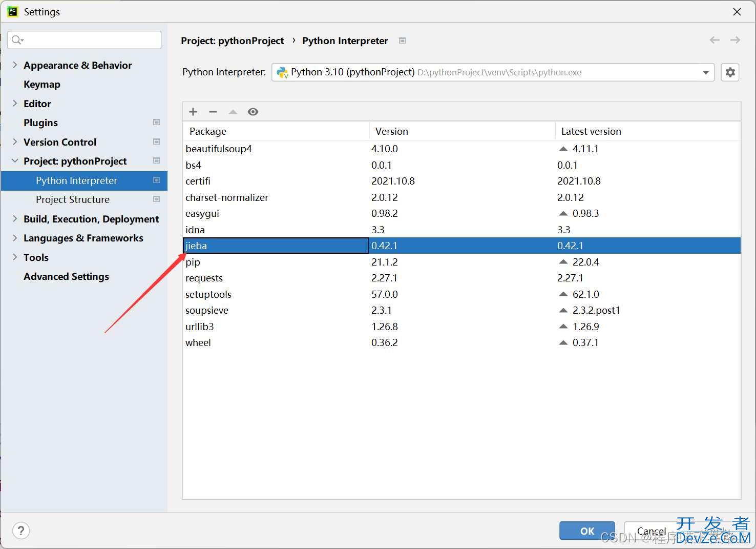The width and height of the screenshot is (756, 549).
Task: Click the Project: pythonProject breadcrumb
Action: (233, 40)
